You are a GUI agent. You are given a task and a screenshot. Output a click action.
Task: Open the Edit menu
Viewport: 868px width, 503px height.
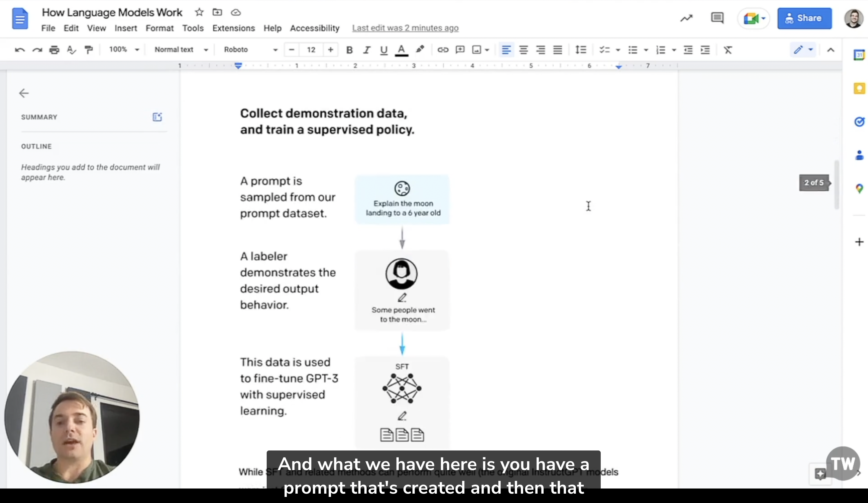pos(71,28)
